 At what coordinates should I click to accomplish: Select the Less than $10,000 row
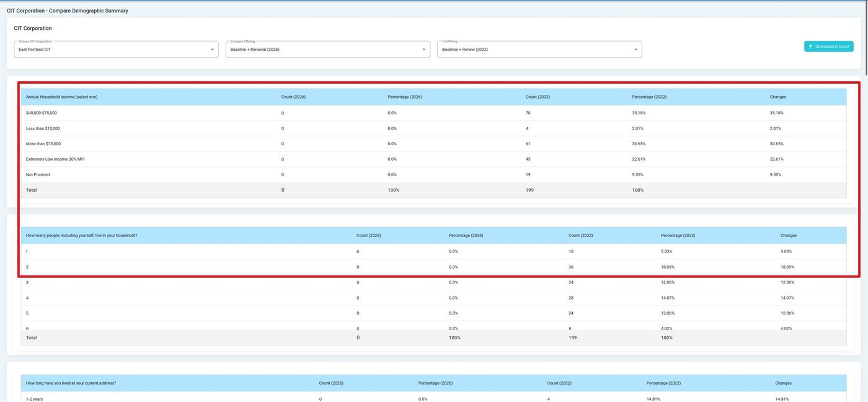pyautogui.click(x=43, y=128)
